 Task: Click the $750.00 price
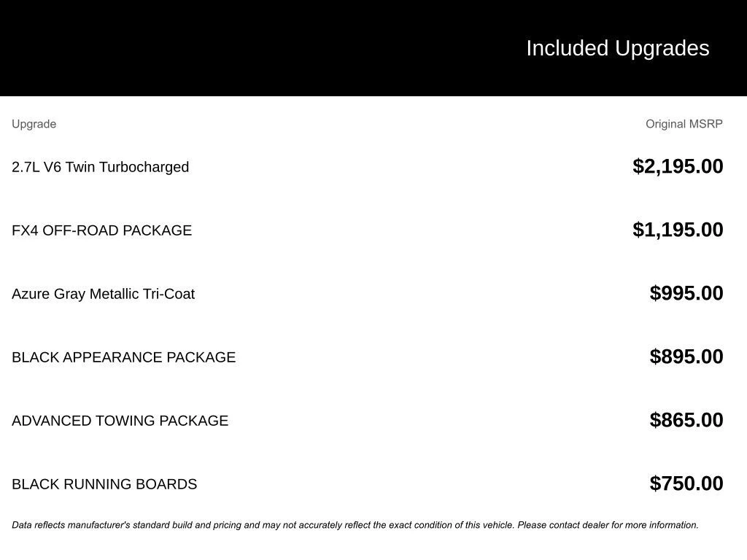[x=686, y=483]
